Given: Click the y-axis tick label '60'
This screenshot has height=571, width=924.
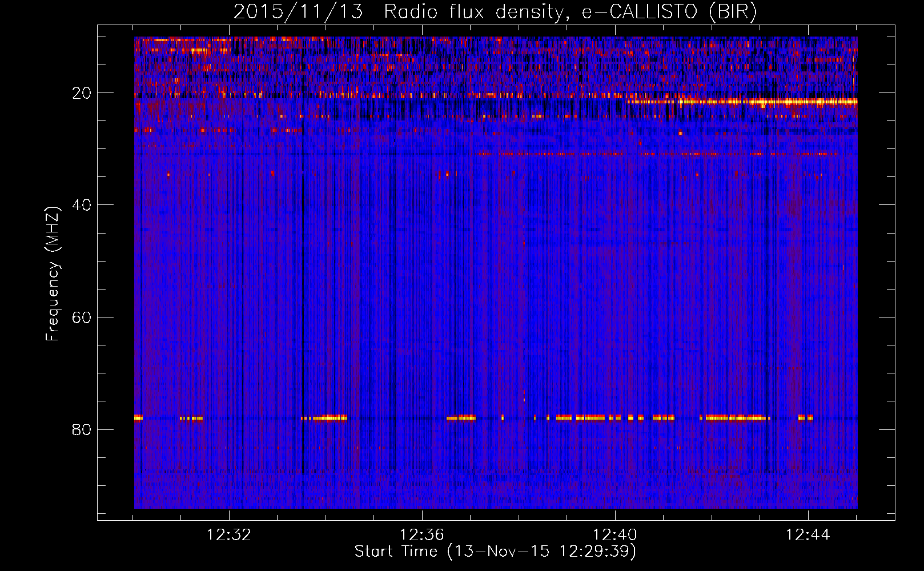Looking at the screenshot, I should [82, 317].
